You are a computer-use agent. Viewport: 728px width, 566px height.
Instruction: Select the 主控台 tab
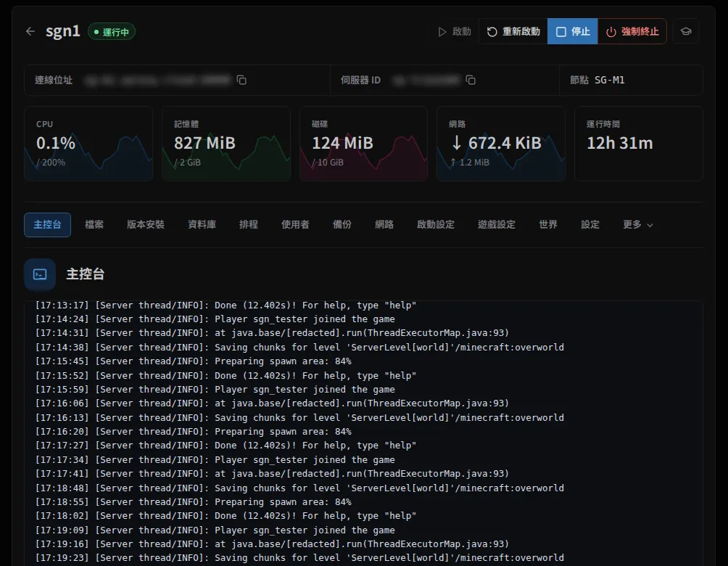click(x=47, y=225)
